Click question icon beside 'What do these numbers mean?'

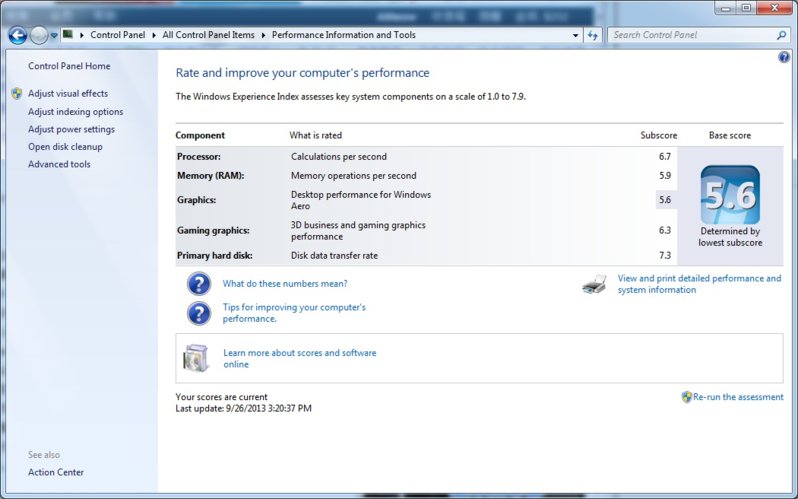click(199, 284)
